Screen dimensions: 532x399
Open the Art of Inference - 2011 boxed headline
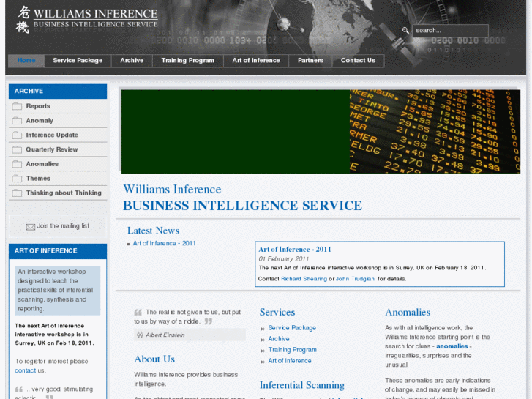295,249
